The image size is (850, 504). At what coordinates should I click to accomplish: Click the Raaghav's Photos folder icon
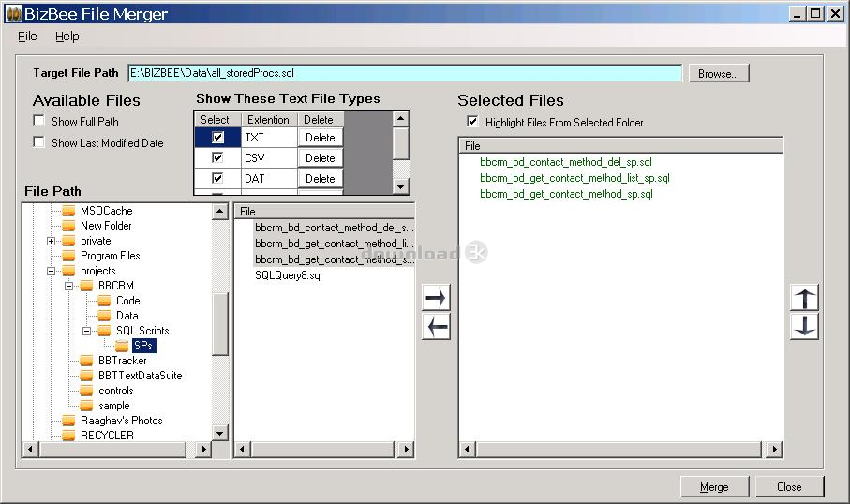[x=68, y=421]
